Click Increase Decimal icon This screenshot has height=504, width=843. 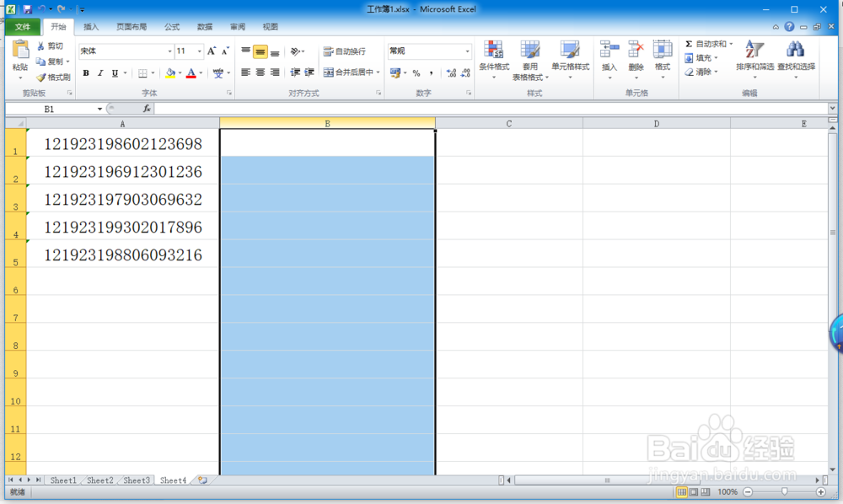click(x=451, y=73)
